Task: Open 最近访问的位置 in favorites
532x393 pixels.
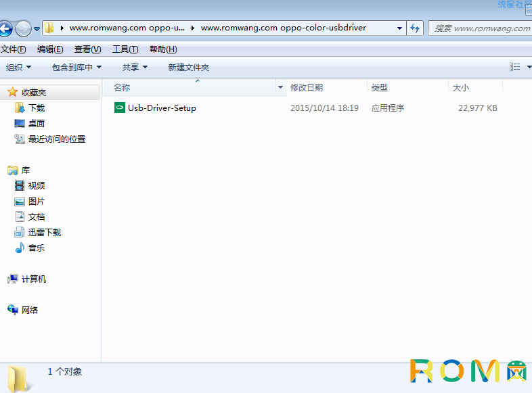Action: point(57,139)
